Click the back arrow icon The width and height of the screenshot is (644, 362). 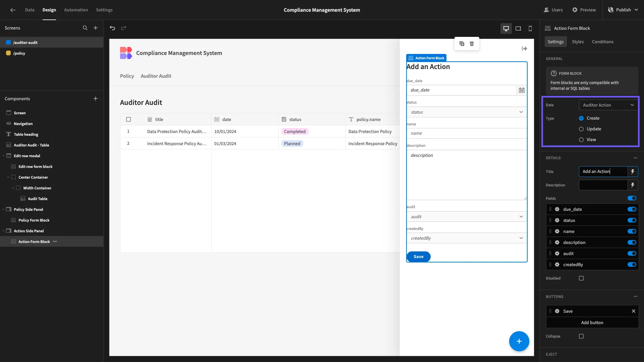point(13,10)
